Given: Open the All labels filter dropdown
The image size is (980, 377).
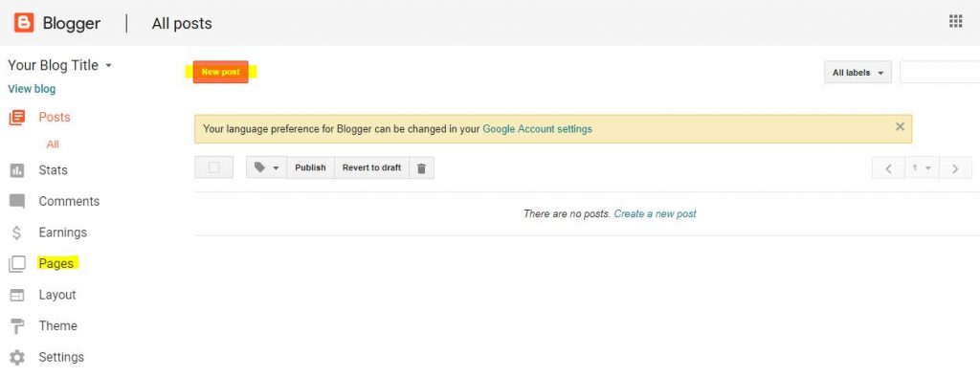Looking at the screenshot, I should 857,73.
